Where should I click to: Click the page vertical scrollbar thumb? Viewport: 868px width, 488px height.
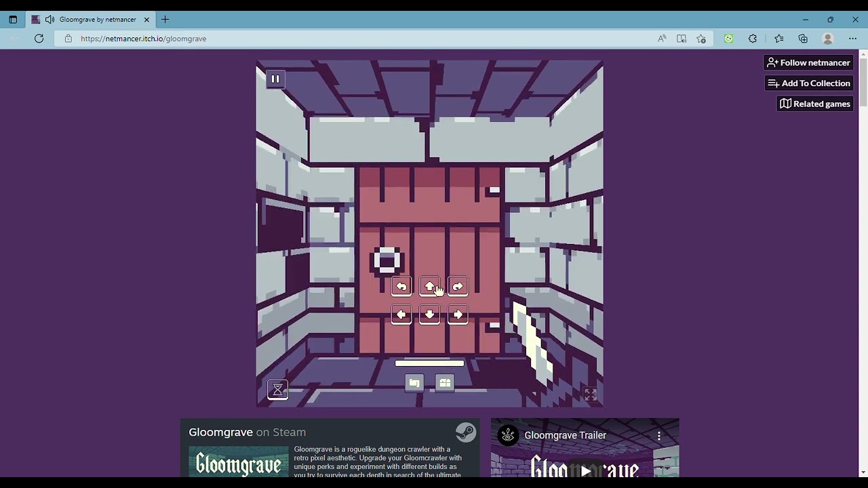(863, 83)
